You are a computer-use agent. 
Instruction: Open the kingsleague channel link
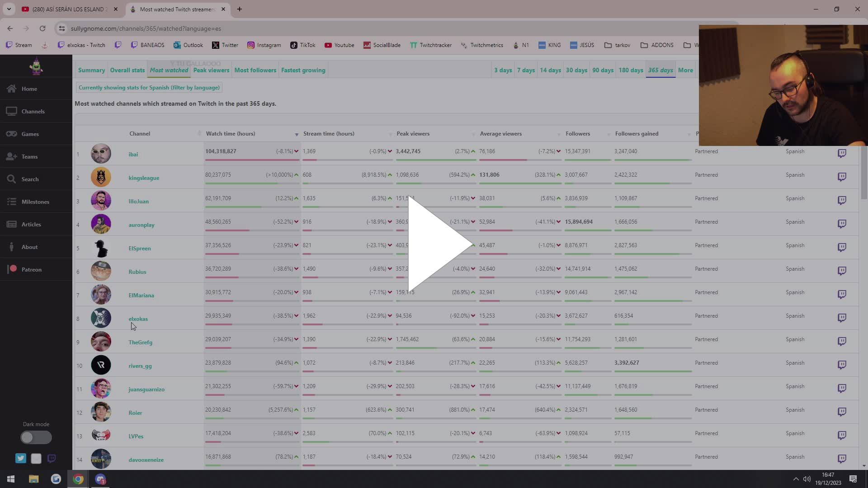click(144, 178)
